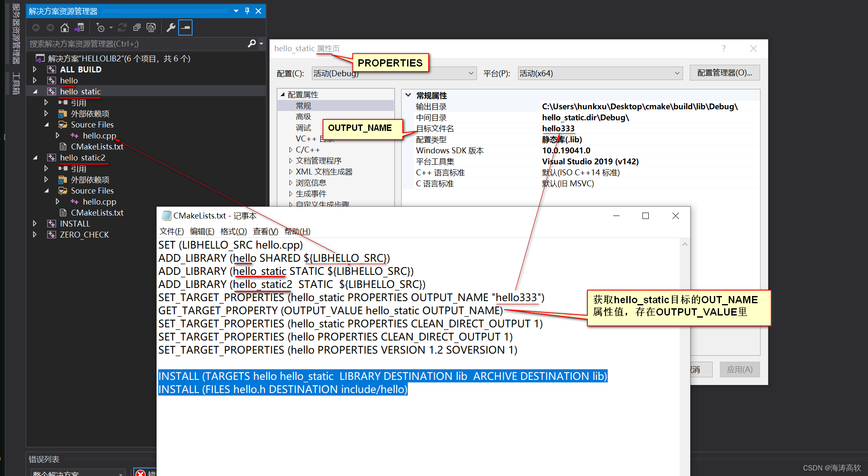
Task: Toggle the Preview Selected Items button
Action: 185,28
